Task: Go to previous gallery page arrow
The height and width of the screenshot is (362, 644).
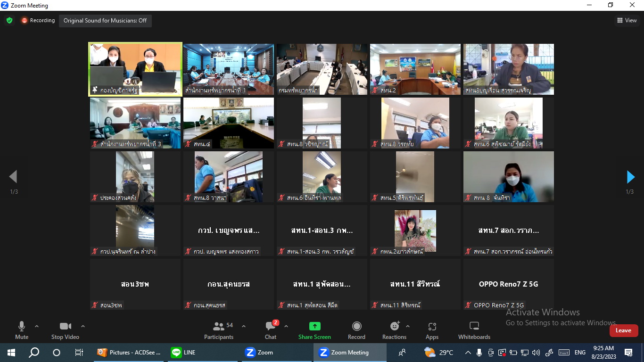Action: [x=13, y=177]
